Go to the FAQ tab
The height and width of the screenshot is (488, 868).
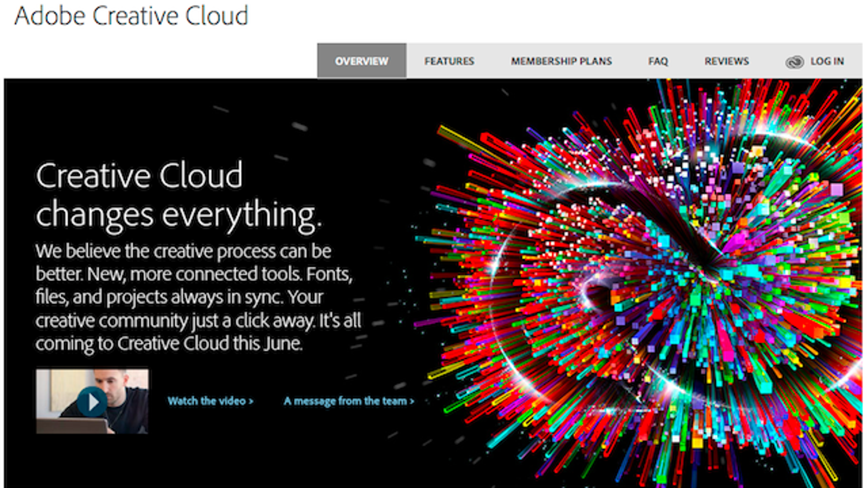tap(658, 61)
